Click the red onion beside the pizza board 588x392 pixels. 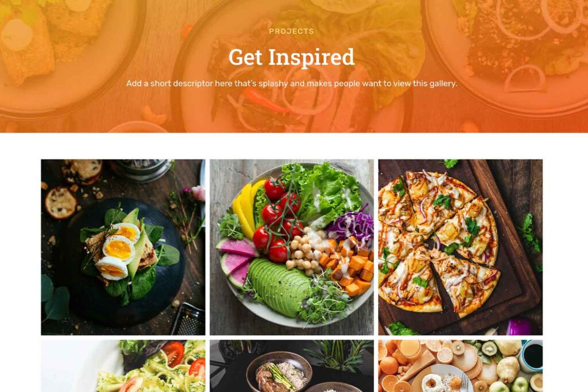519,327
